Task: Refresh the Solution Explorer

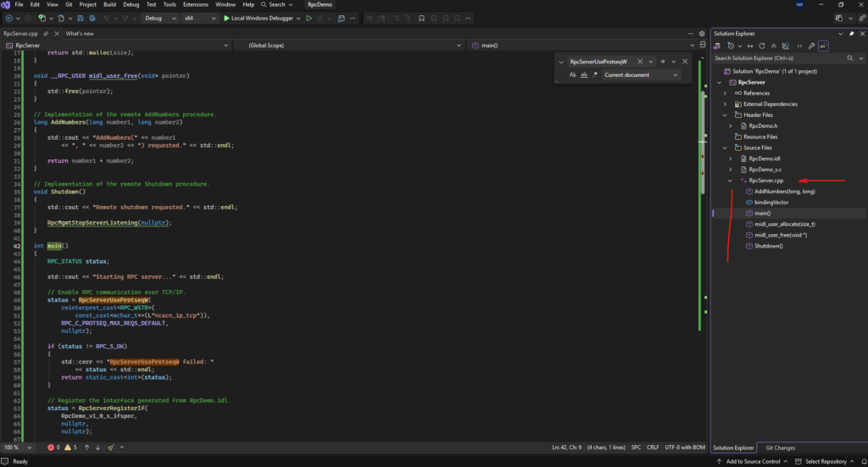Action: 762,46
